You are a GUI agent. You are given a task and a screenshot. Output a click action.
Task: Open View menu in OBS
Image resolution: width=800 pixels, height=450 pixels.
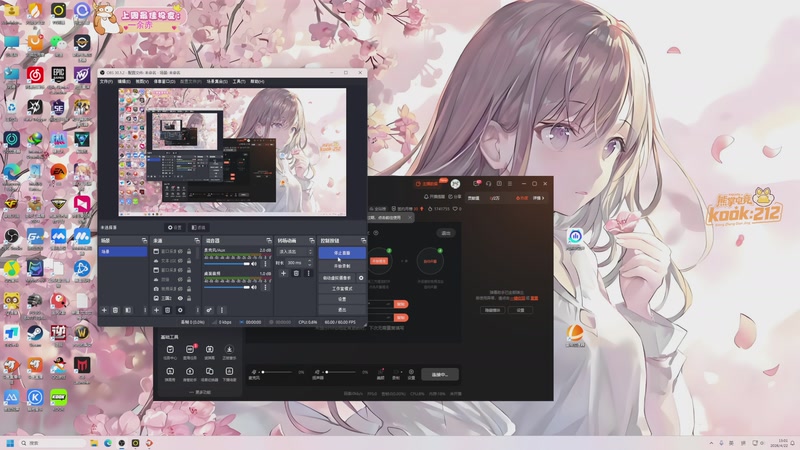pos(142,82)
